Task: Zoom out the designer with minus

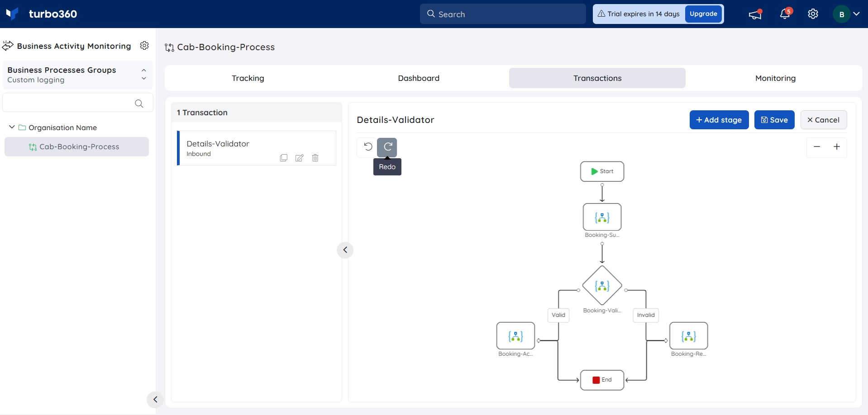Action: click(817, 147)
